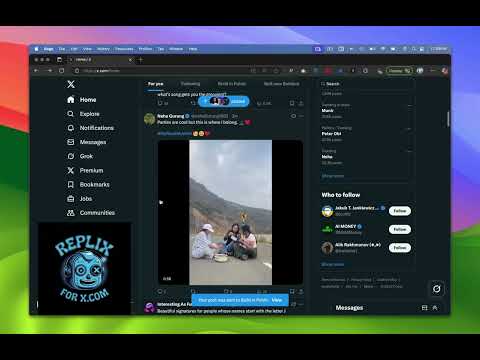Open Jobs from the sidebar
Image resolution: width=480 pixels, height=360 pixels.
point(79,199)
